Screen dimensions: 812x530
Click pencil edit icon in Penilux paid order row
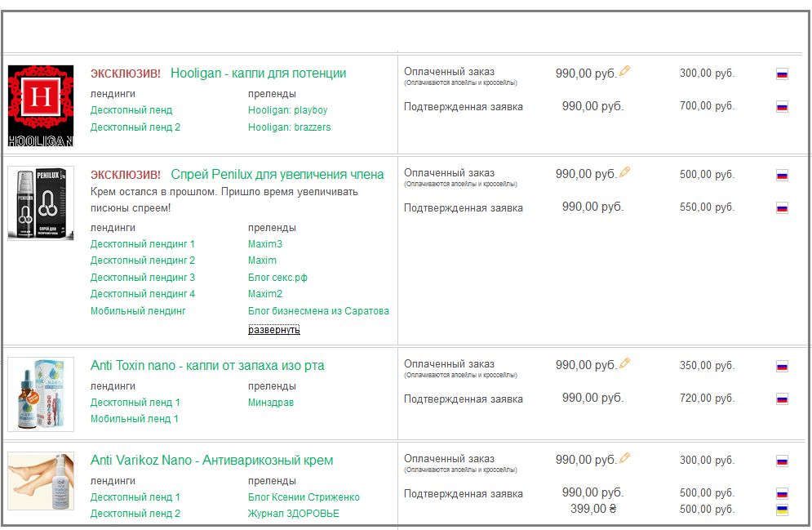(625, 172)
